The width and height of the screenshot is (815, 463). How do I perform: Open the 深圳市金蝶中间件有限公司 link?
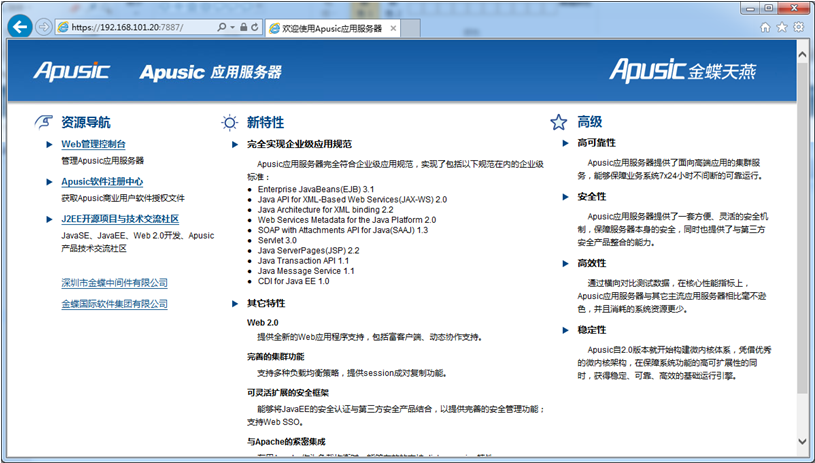click(x=114, y=283)
